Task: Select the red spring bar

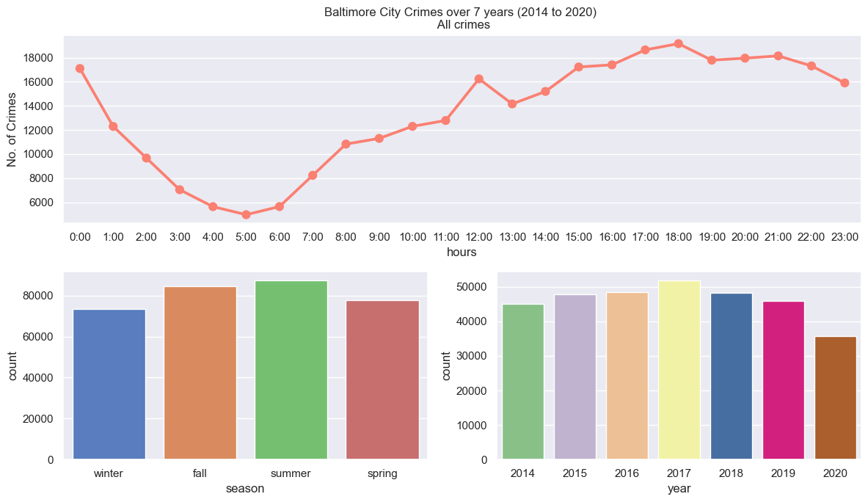Action: tap(382, 380)
